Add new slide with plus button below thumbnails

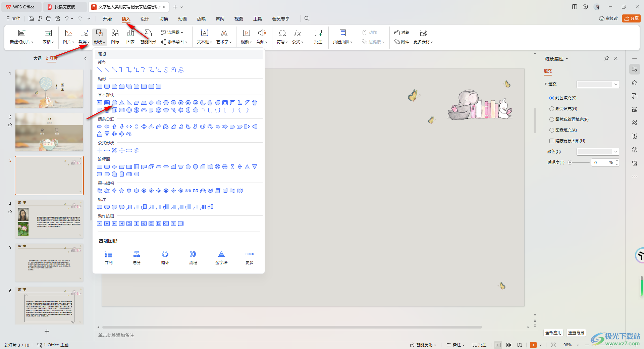[x=47, y=331]
